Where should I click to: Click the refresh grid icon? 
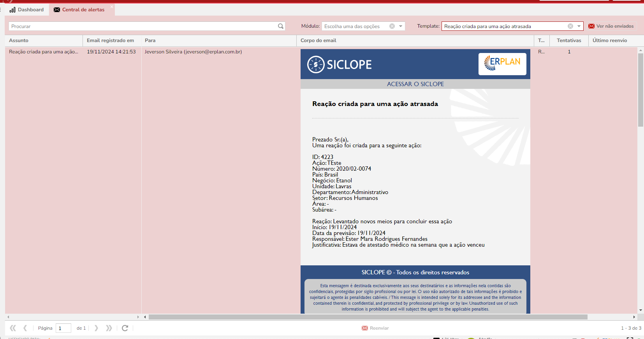[125, 328]
